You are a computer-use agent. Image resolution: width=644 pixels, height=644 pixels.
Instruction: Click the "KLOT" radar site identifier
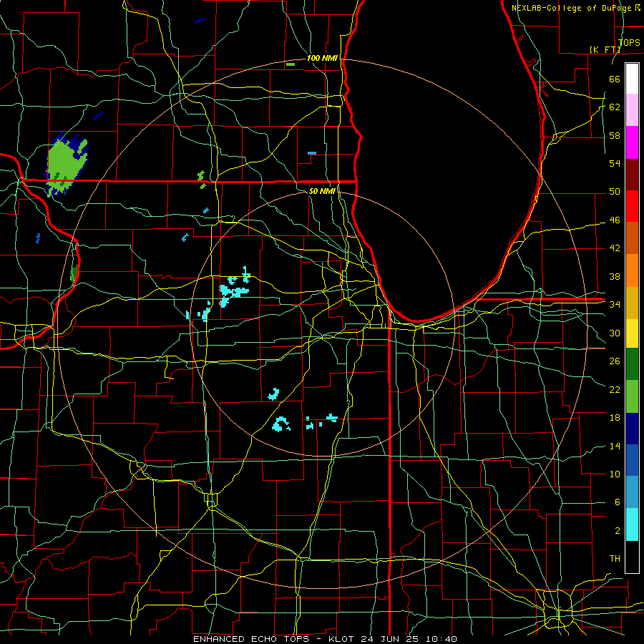click(342, 639)
